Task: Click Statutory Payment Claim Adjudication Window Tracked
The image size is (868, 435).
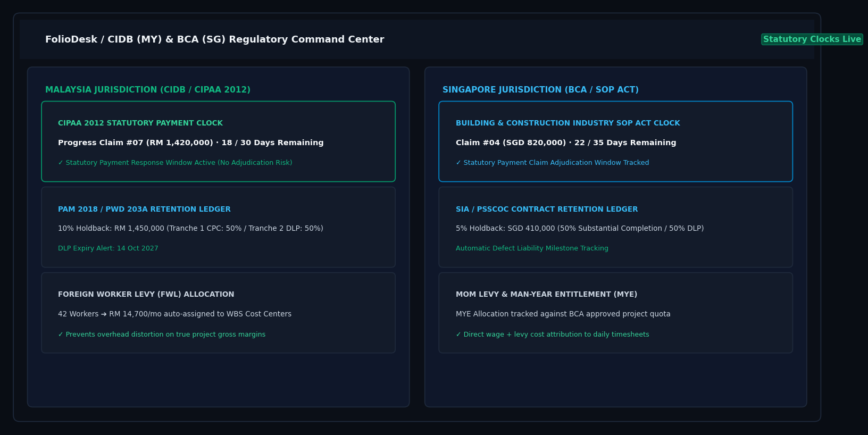Action: point(552,163)
